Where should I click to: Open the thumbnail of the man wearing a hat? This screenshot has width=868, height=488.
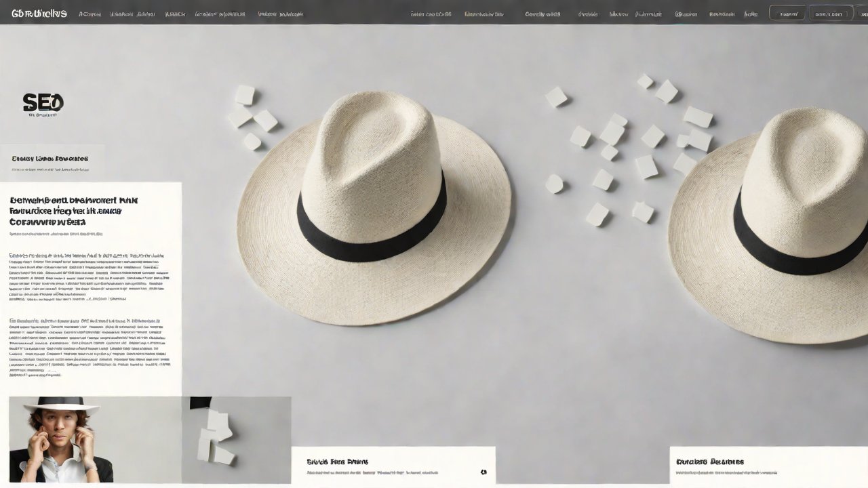point(61,439)
